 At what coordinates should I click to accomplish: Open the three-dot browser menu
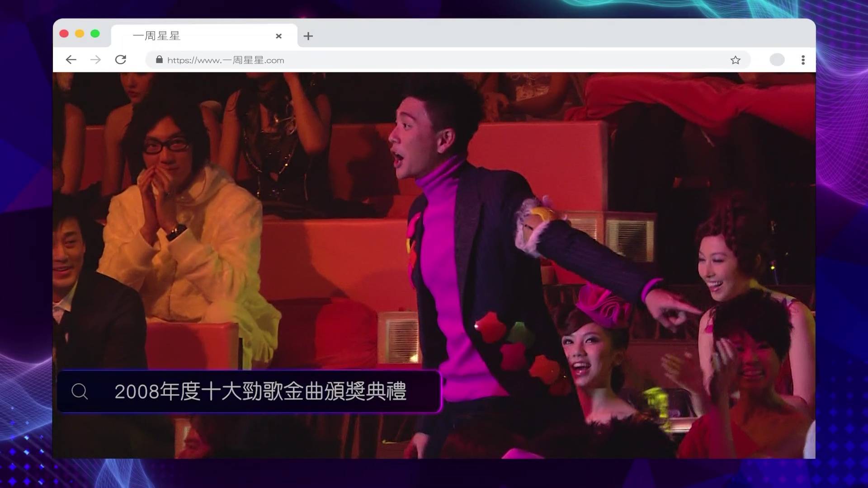click(x=803, y=60)
